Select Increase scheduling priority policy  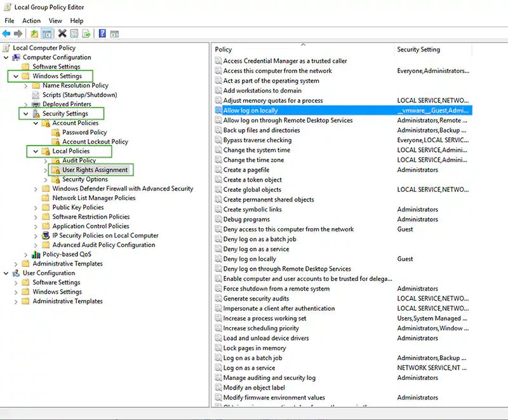point(261,329)
